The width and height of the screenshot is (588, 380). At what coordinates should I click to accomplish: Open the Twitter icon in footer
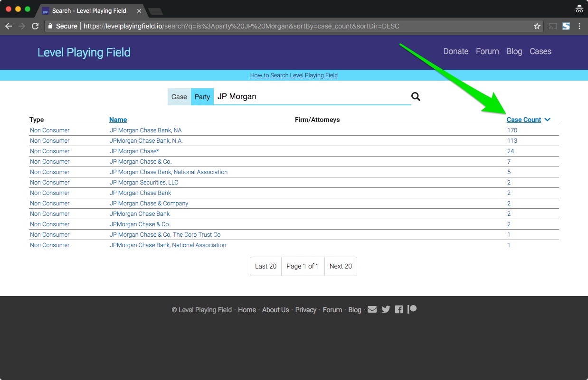point(386,309)
